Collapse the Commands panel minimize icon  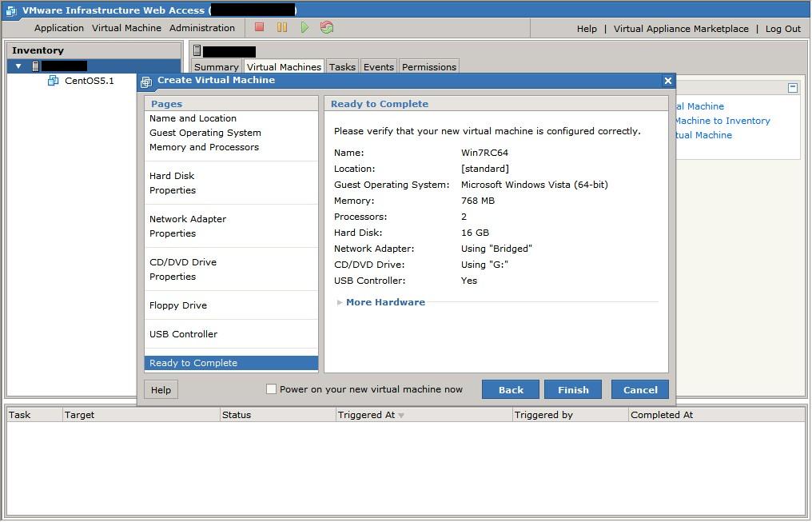pos(793,87)
